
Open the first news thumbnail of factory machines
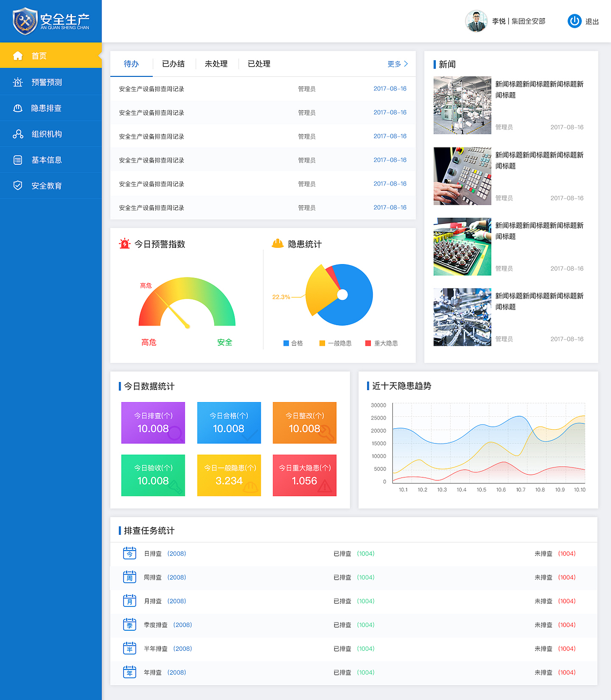click(x=462, y=105)
